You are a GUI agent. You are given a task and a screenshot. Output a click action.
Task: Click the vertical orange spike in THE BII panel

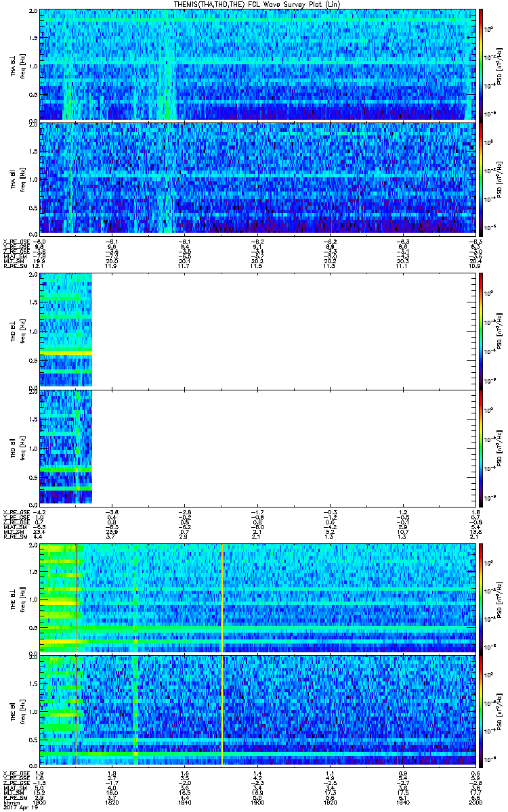(x=221, y=711)
